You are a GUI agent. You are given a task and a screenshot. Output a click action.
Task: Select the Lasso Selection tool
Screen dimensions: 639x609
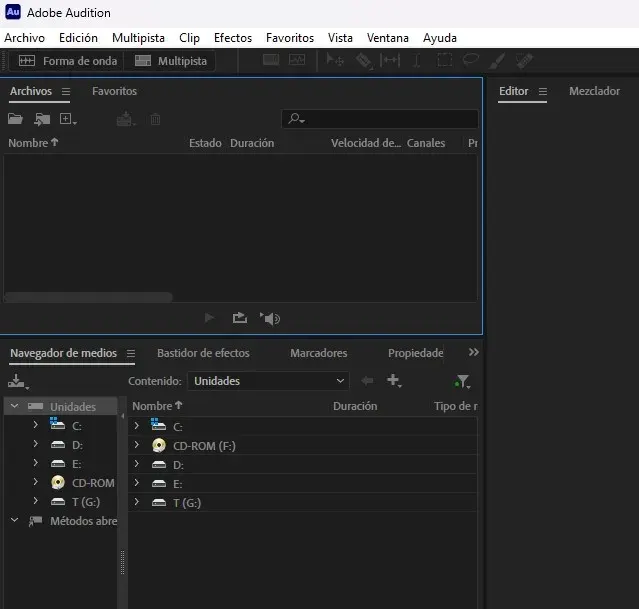471,60
